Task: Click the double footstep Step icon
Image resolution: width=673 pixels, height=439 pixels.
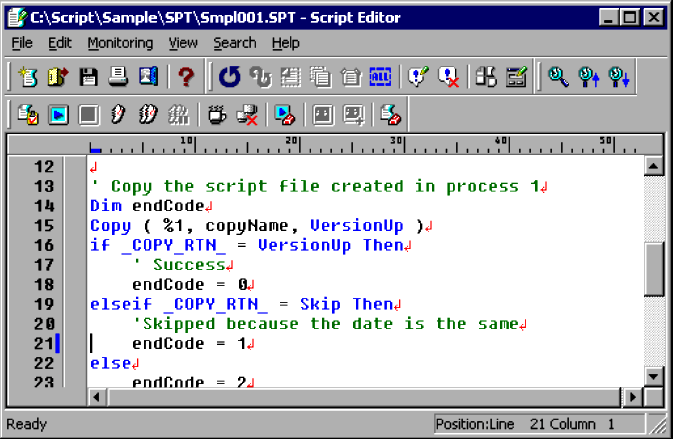Action: point(148,115)
